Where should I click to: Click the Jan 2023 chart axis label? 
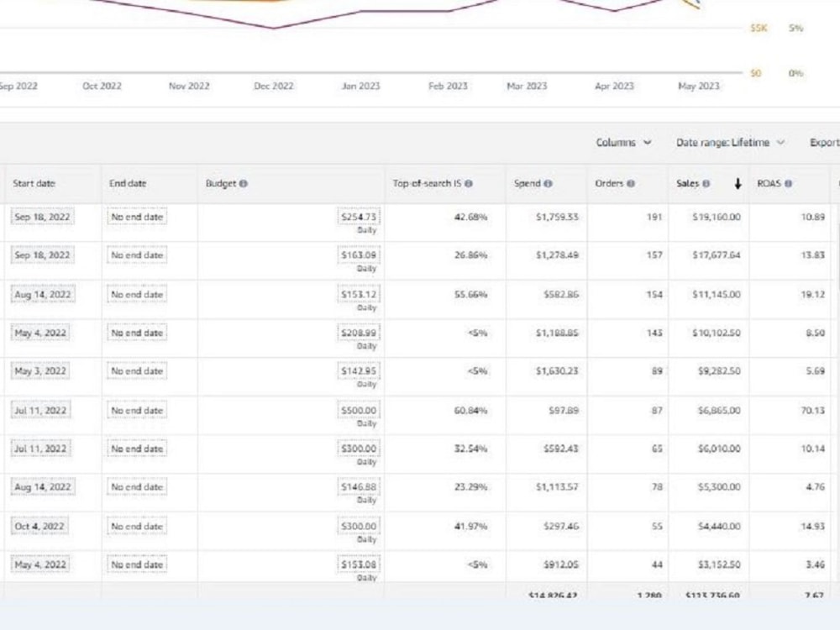(x=360, y=86)
